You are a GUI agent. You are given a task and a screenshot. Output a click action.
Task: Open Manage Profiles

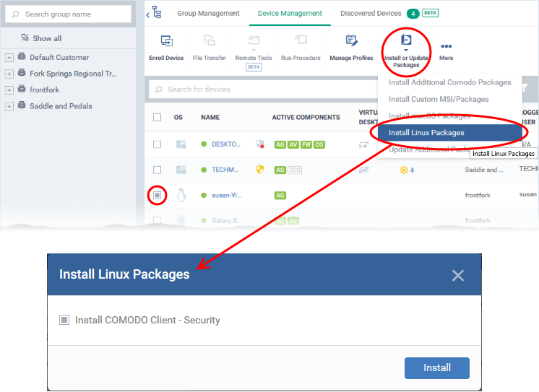coord(351,48)
